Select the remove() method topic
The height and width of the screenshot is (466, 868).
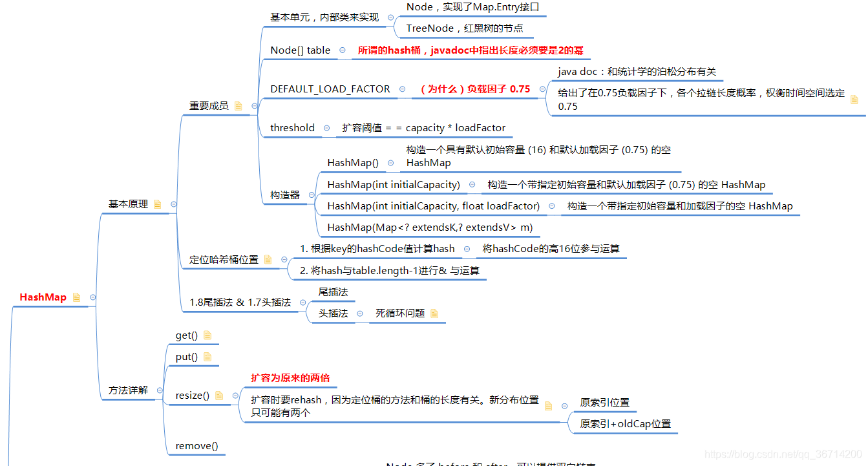(x=197, y=446)
